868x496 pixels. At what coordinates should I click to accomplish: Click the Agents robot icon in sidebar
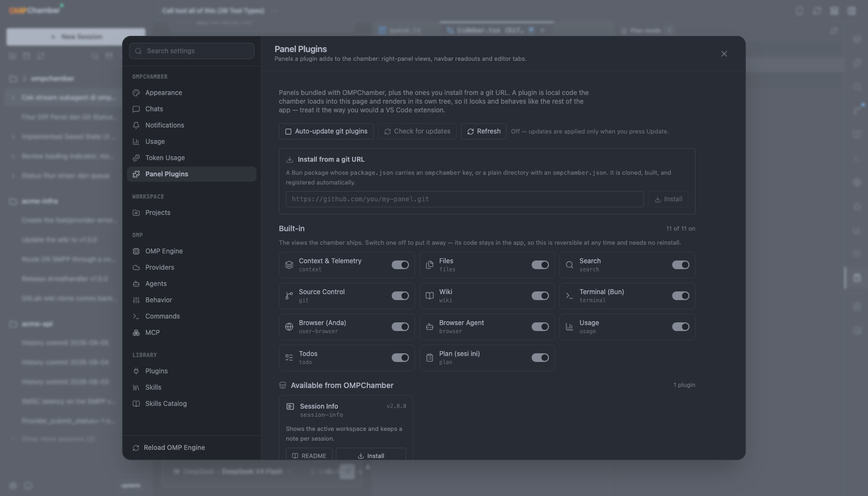coord(136,284)
